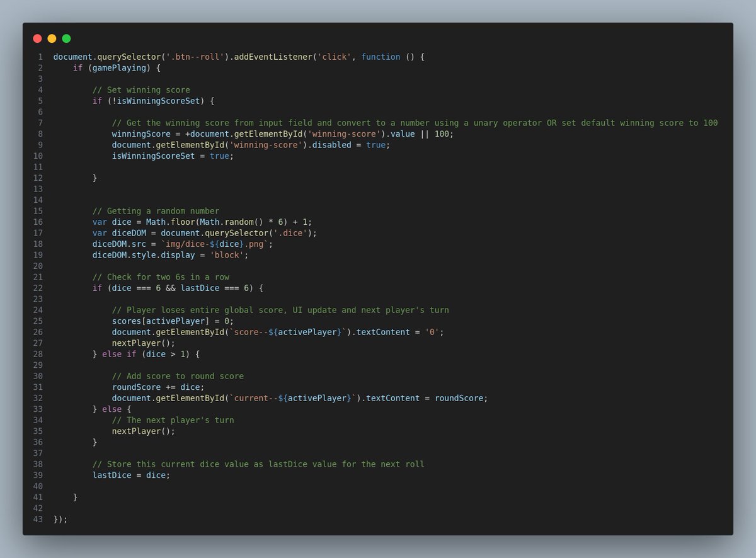
Task: Click the yellow minimize window control
Action: pyautogui.click(x=52, y=38)
